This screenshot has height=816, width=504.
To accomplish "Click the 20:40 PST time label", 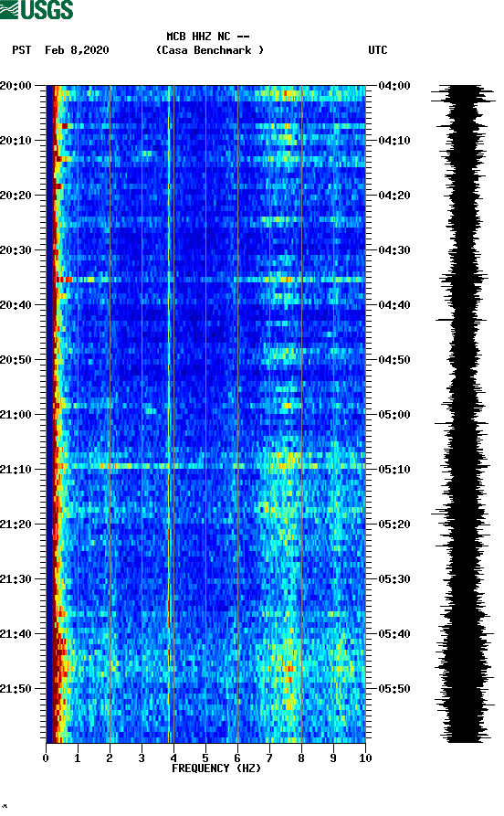I will pos(16,305).
